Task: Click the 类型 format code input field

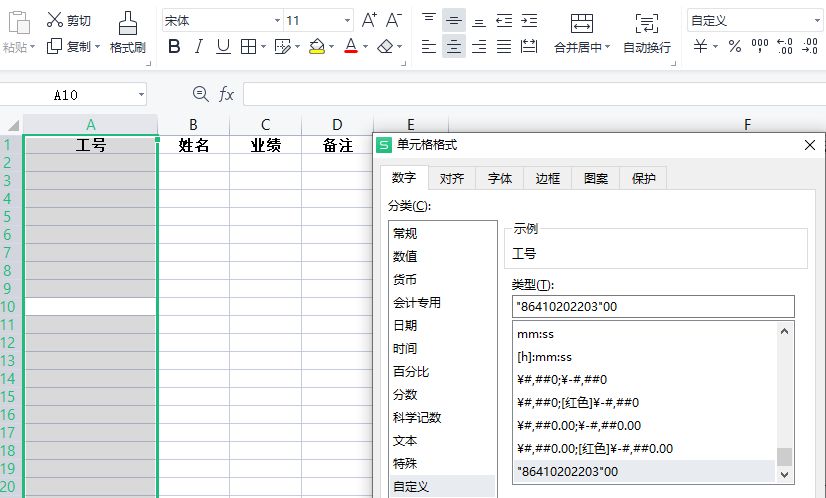Action: pyautogui.click(x=653, y=307)
